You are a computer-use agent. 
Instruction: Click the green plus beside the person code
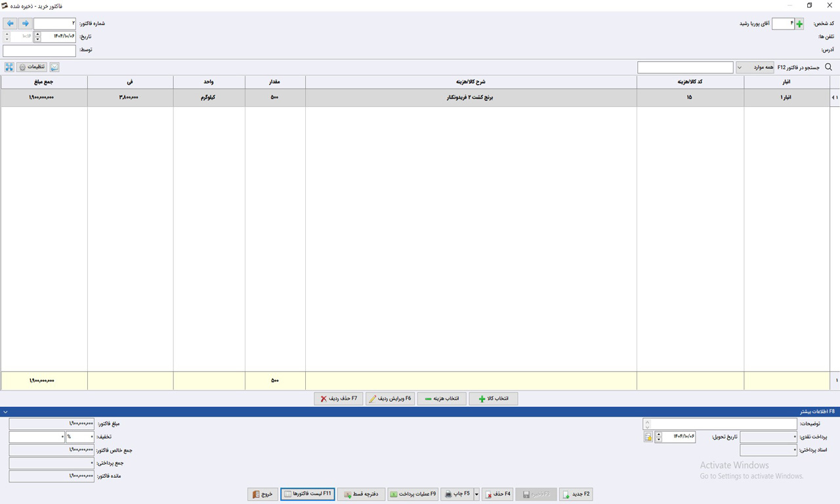coord(799,24)
